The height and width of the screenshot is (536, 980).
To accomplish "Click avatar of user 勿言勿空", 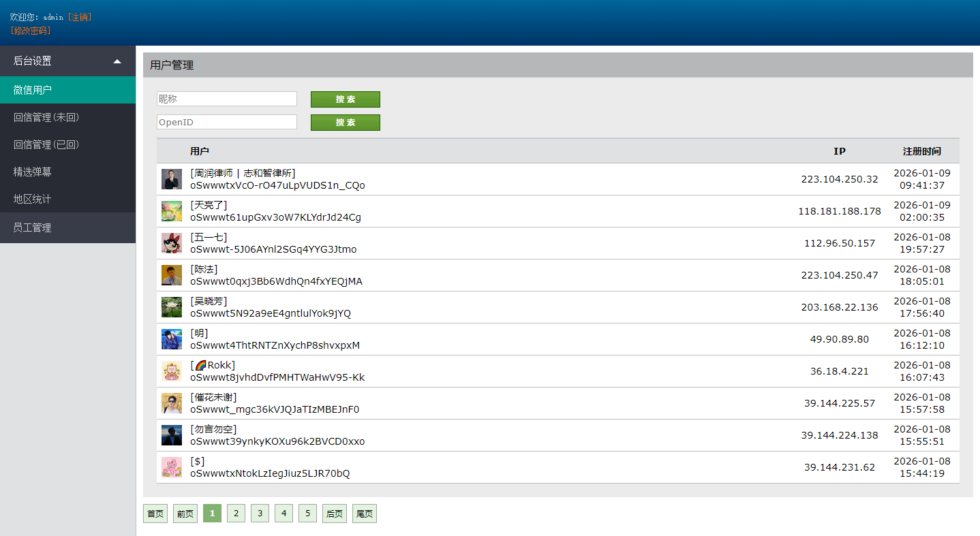I will (x=172, y=435).
